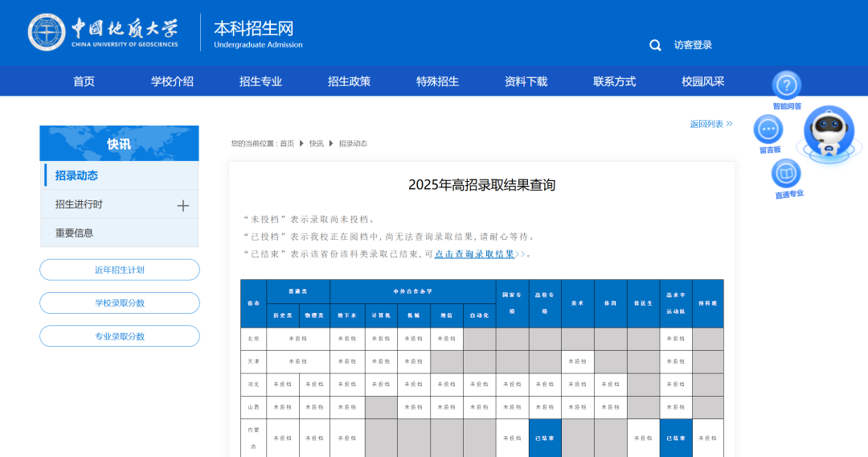
Task: Expand 招生进行时 with plus icon
Action: coord(182,206)
